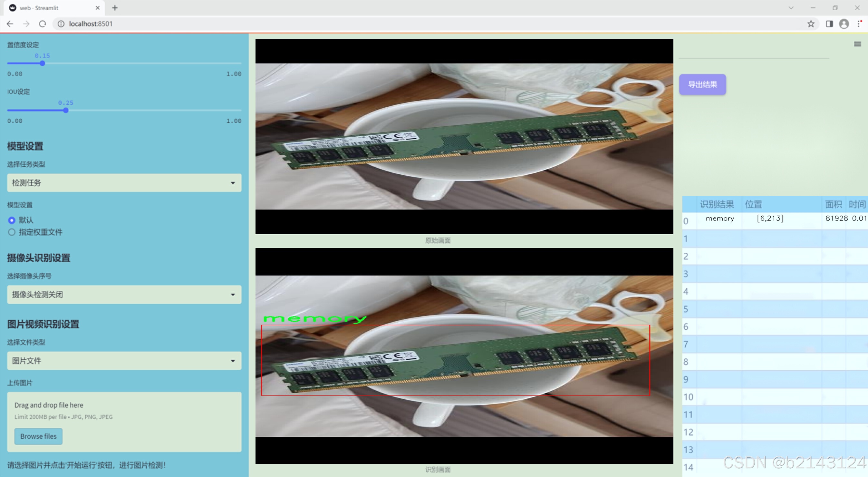Close the web · Streamlit tab
This screenshot has width=868, height=477.
point(98,8)
